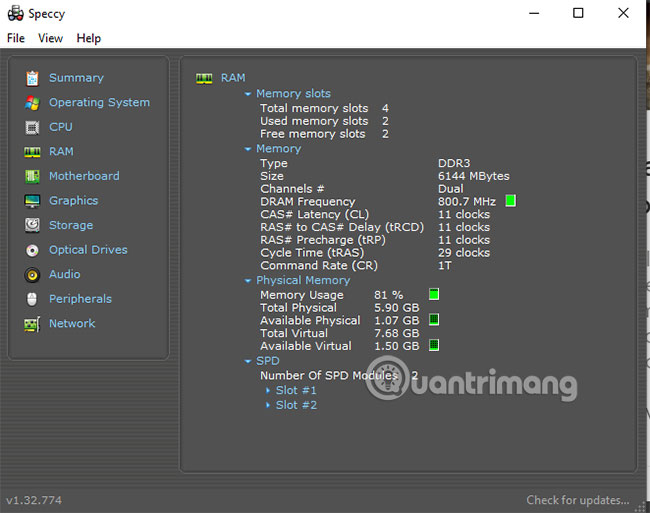650x513 pixels.
Task: Click the CPU chip icon
Action: pyautogui.click(x=32, y=127)
